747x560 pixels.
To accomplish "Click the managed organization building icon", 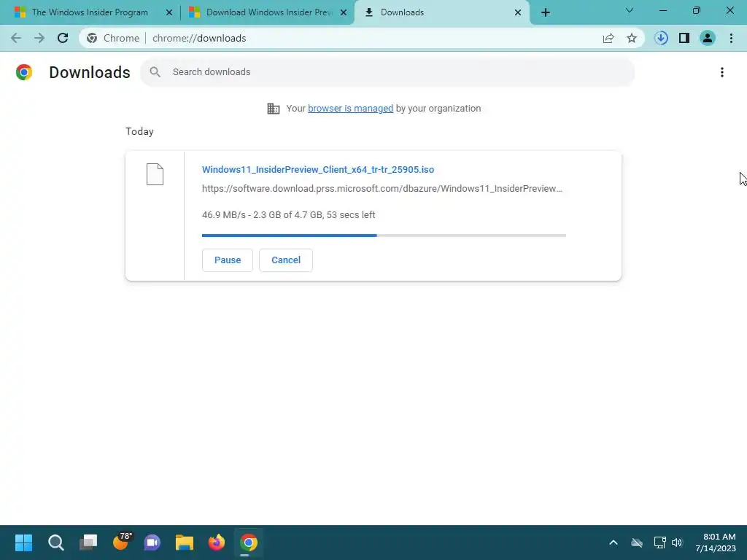I will tap(274, 109).
